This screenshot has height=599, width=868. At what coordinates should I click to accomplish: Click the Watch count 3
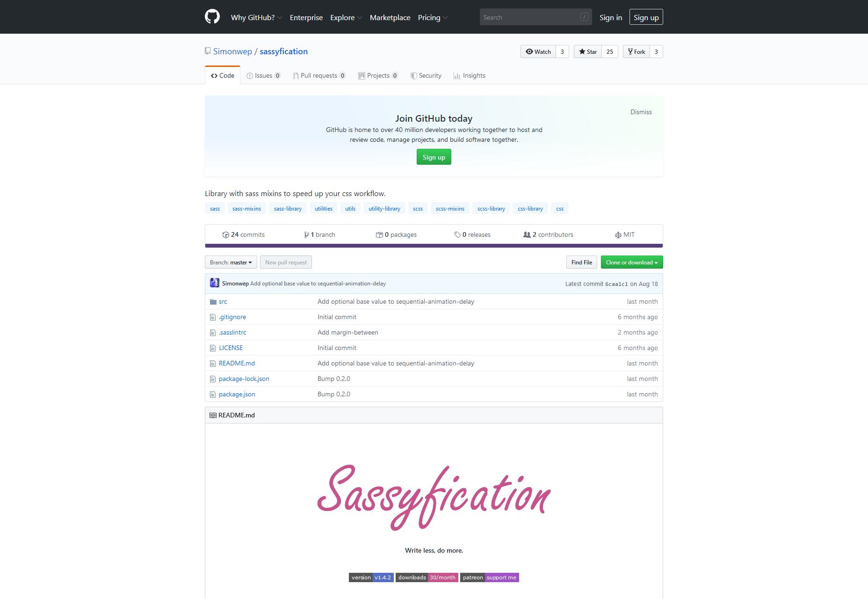[562, 51]
